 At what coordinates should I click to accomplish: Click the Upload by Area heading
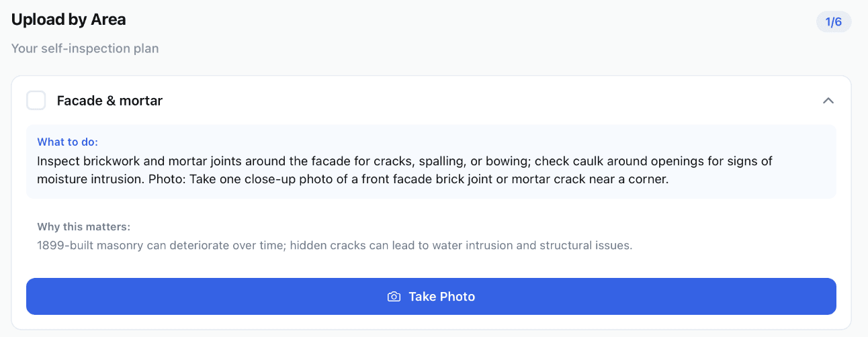(69, 19)
